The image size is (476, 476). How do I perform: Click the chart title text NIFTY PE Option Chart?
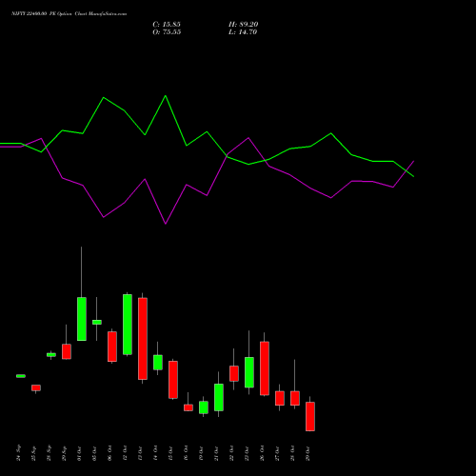click(x=69, y=13)
